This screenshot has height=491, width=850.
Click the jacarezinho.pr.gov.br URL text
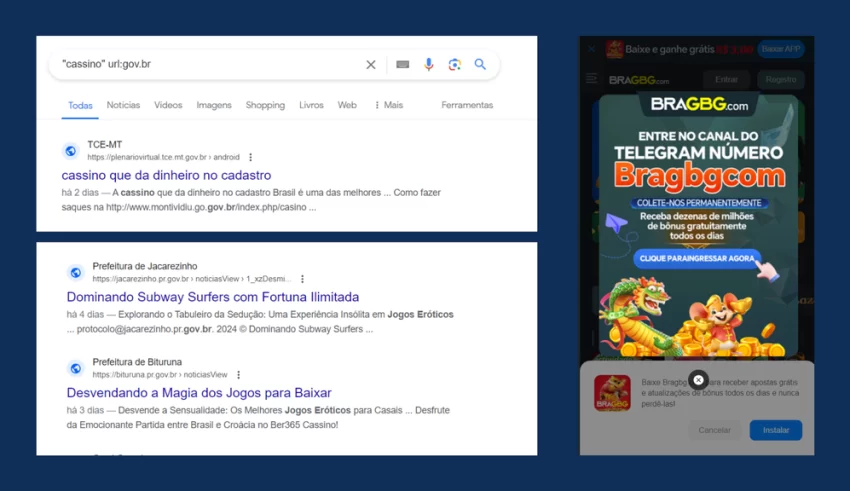click(x=192, y=279)
